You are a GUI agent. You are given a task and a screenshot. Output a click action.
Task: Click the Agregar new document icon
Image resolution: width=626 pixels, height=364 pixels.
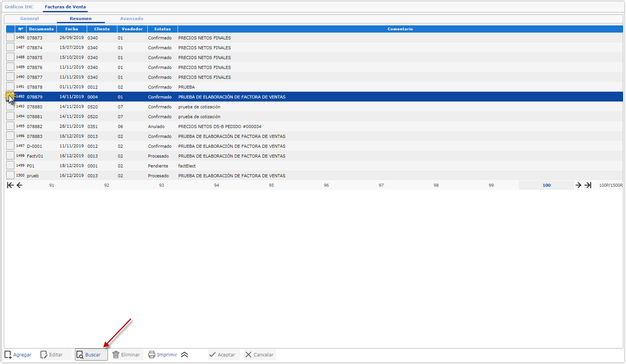tap(8, 355)
